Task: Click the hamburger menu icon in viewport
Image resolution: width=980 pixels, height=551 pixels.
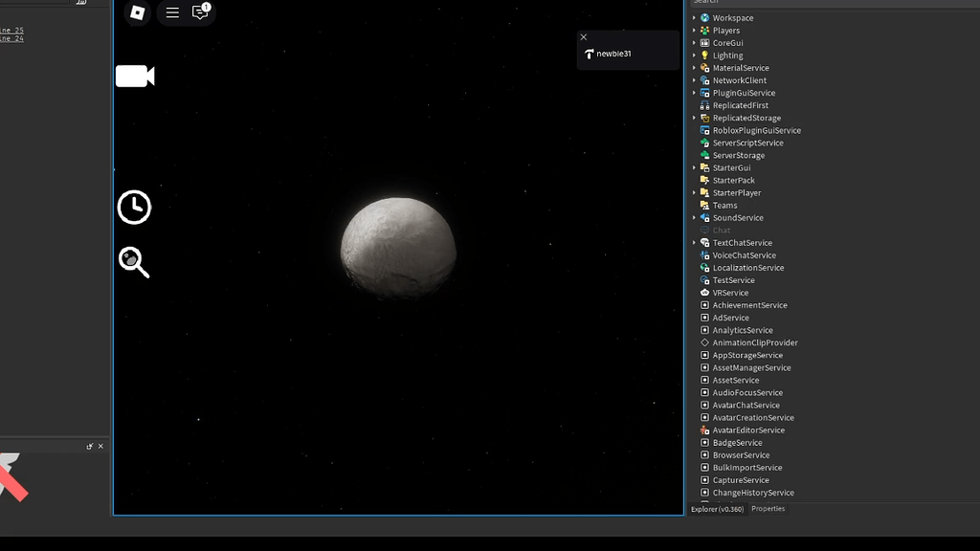Action: (x=172, y=12)
